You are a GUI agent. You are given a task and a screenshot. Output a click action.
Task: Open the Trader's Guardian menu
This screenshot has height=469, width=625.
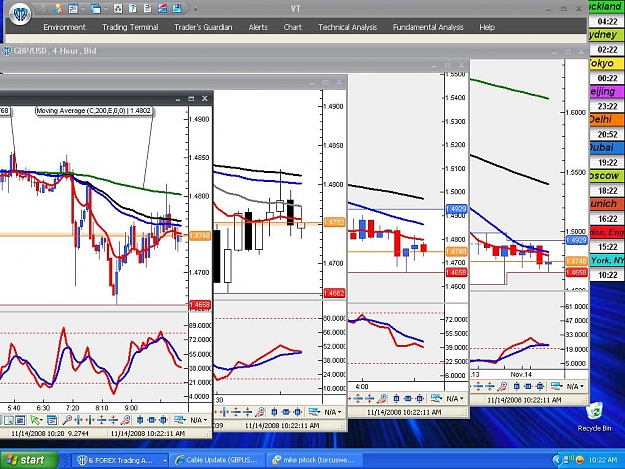203,27
